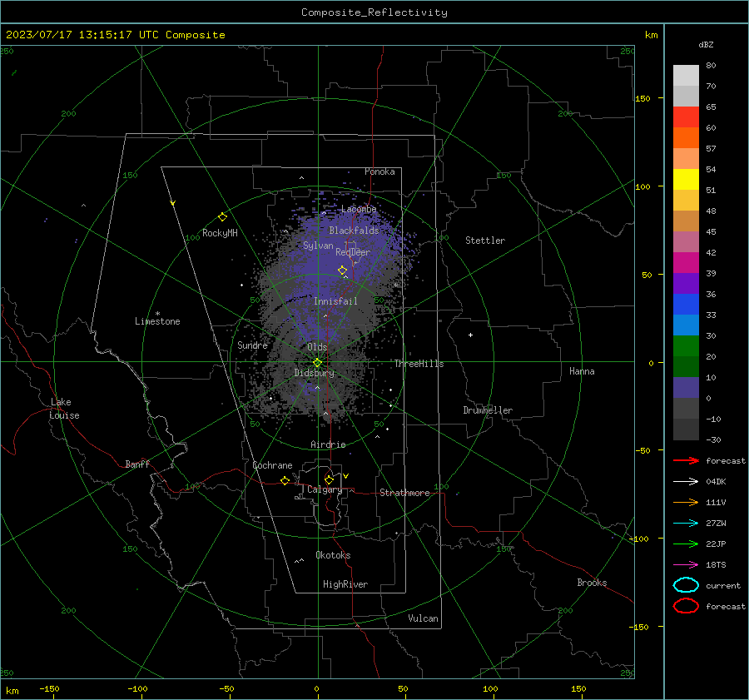Click the Lacombe city label
749x700 pixels.
click(x=359, y=209)
